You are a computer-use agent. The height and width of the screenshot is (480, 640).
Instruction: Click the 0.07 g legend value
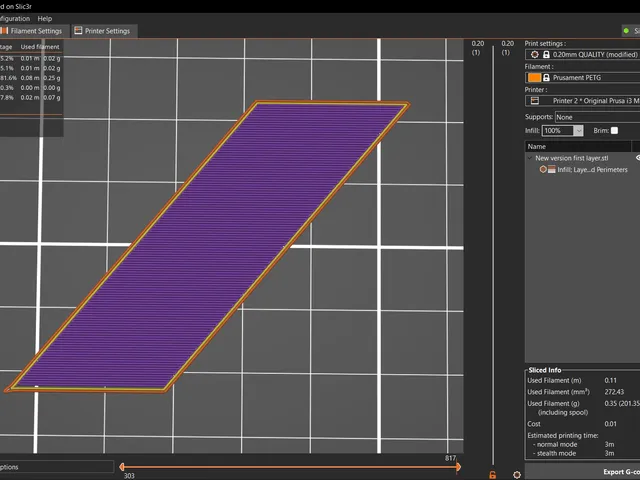point(52,97)
